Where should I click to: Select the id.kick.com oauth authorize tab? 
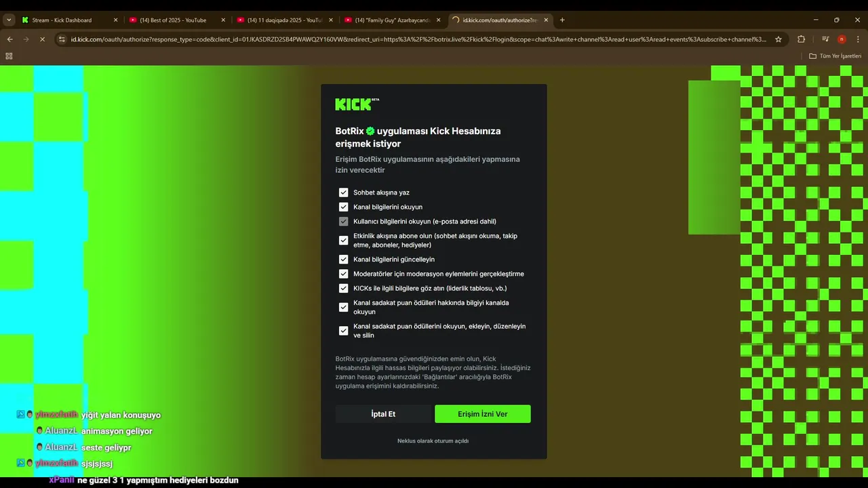[x=500, y=20]
